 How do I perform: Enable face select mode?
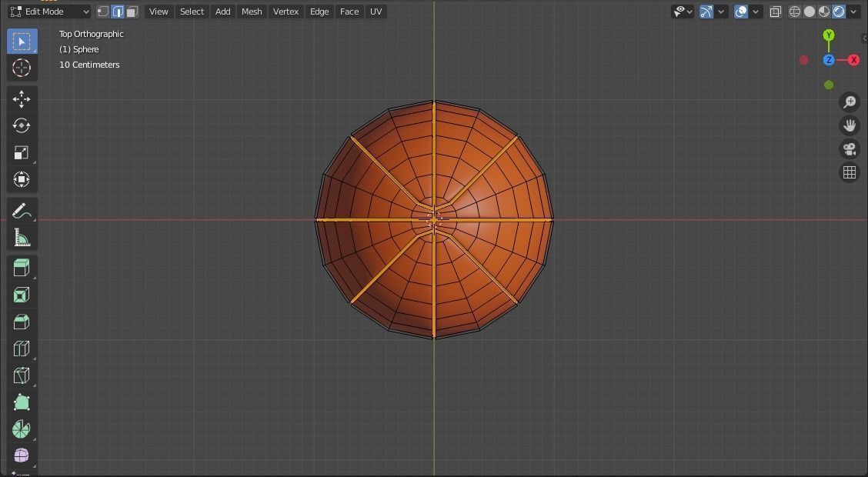[132, 12]
